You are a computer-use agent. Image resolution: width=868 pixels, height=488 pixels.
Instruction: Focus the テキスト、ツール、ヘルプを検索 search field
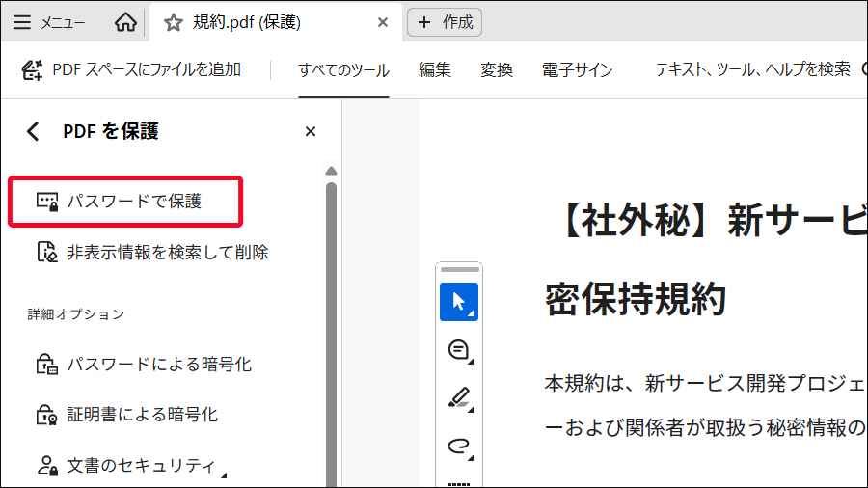(753, 69)
